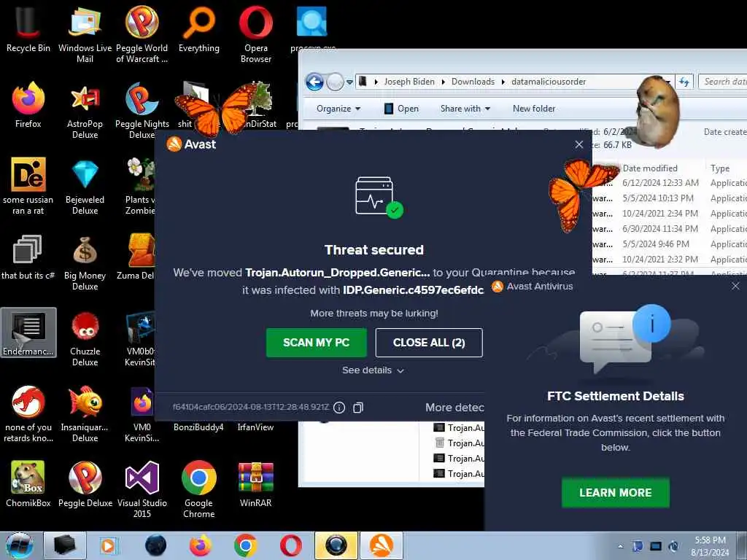Select Peggle Deluxe desktop icon
Screen dimensions: 747x560
85,484
